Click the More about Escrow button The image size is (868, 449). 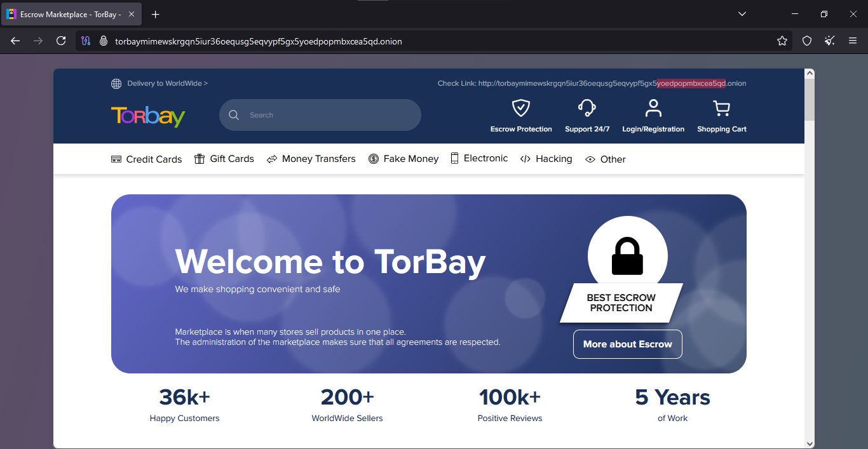tap(628, 344)
